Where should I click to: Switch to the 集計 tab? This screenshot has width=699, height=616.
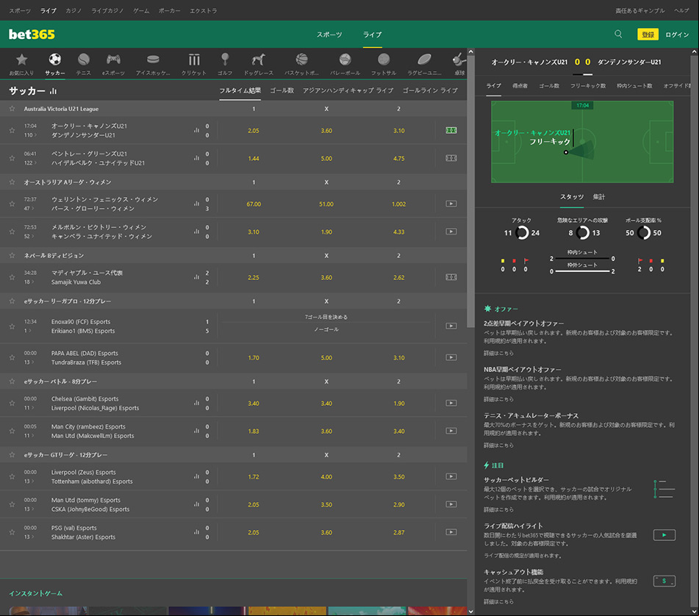click(599, 196)
